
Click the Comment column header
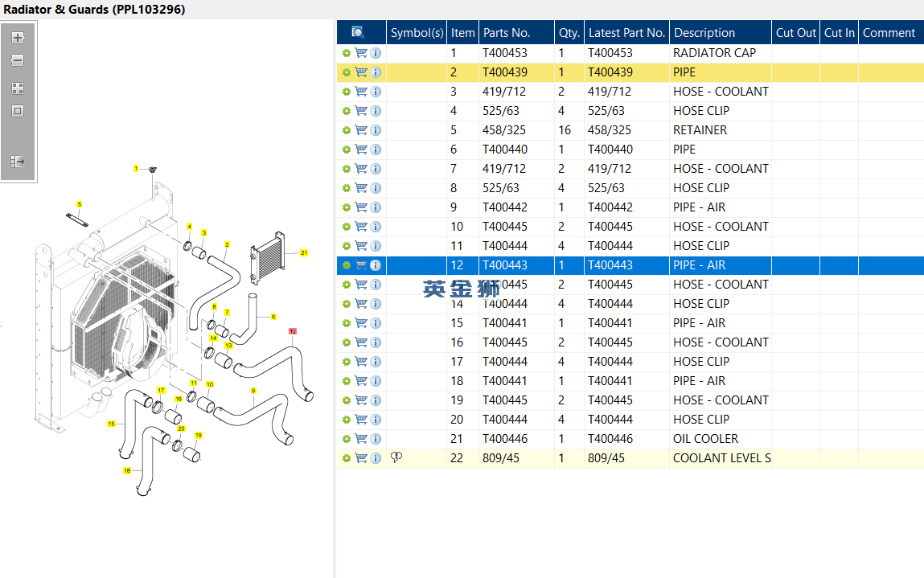(x=891, y=32)
